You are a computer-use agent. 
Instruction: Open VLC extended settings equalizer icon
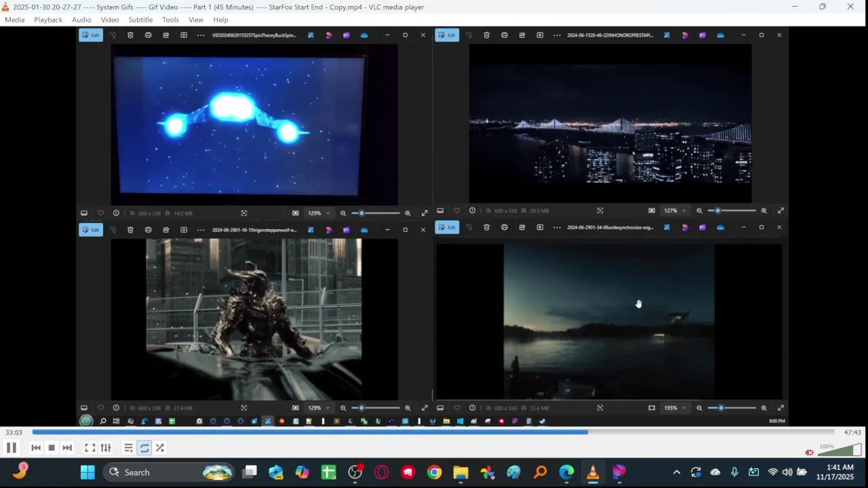click(106, 448)
